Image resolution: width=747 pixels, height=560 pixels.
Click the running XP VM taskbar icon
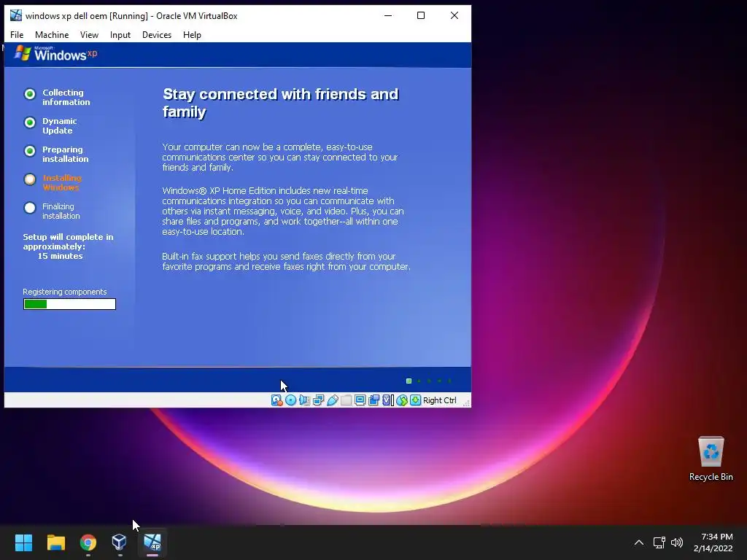tap(152, 542)
